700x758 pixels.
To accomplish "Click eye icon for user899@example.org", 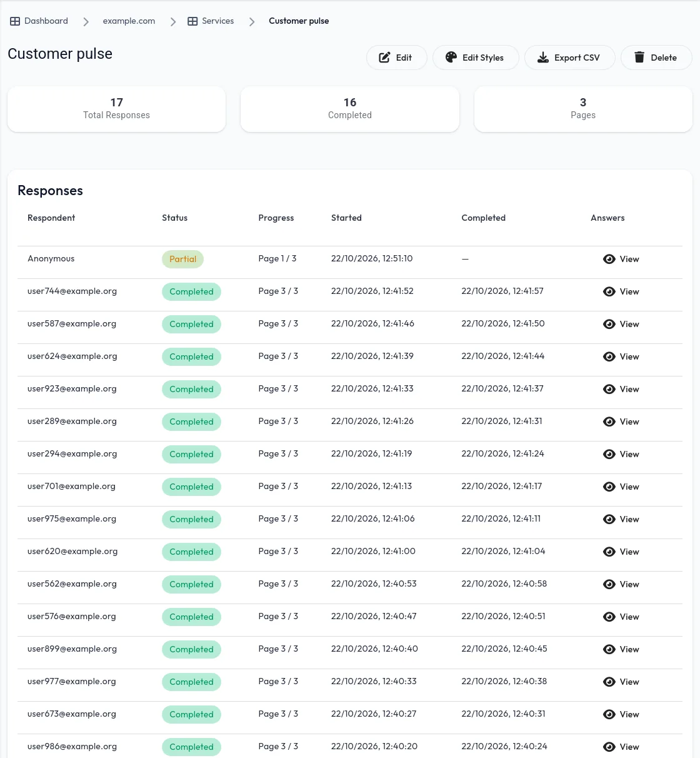I will 609,649.
